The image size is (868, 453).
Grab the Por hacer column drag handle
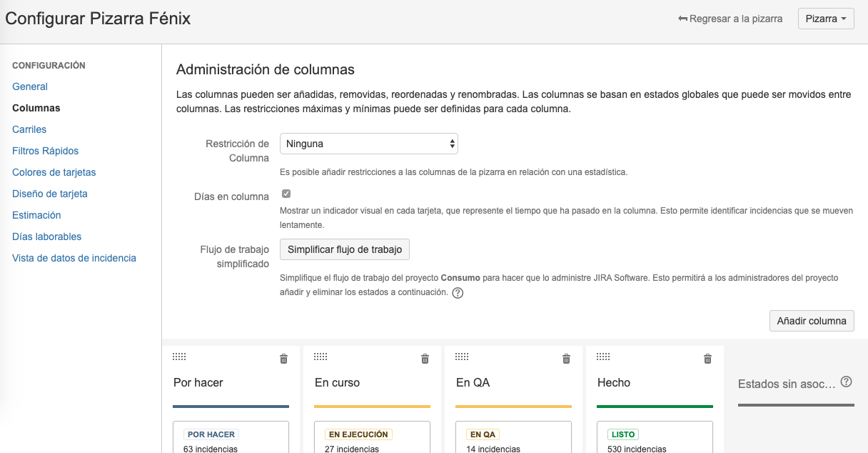click(x=179, y=357)
